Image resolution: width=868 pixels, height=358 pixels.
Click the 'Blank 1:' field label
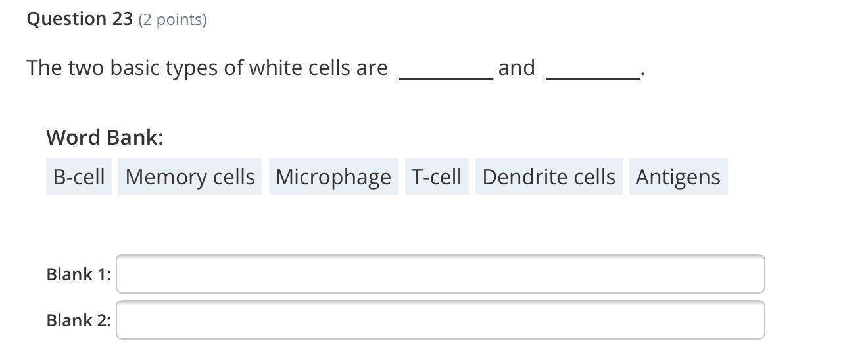point(78,274)
